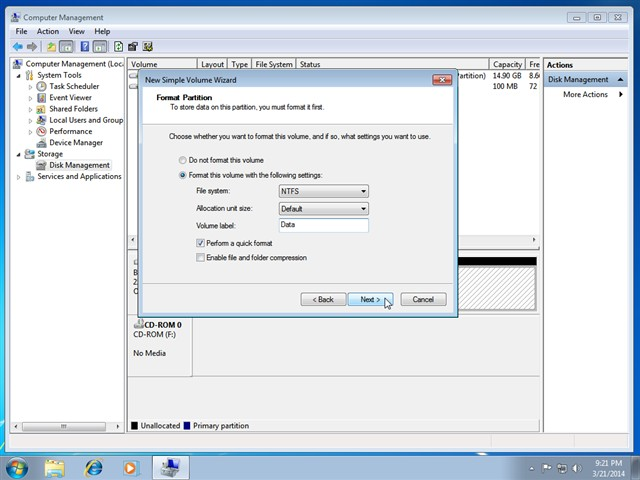Toggle Show/Hide Console Tree toolbar icon
Viewport: 640px width, 480px height.
point(66,47)
